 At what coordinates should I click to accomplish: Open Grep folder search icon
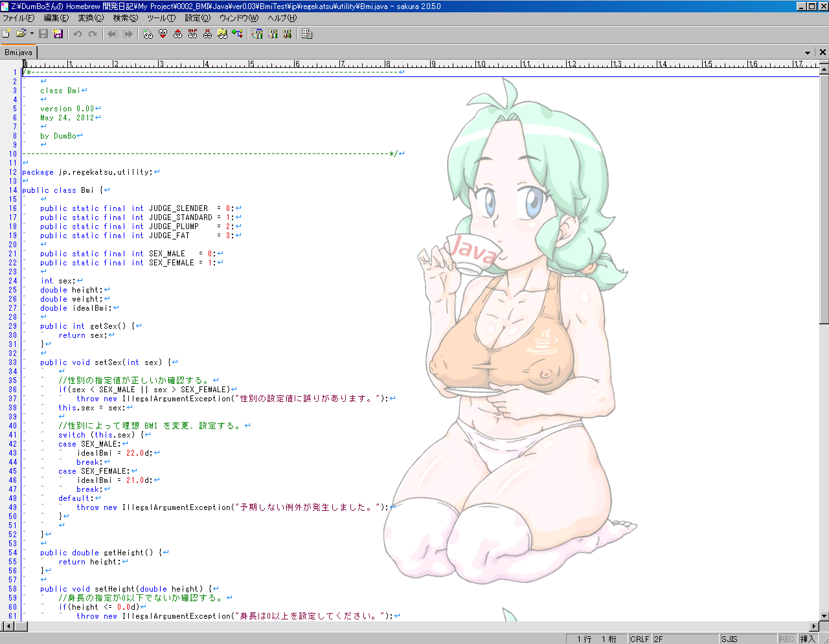(222, 34)
